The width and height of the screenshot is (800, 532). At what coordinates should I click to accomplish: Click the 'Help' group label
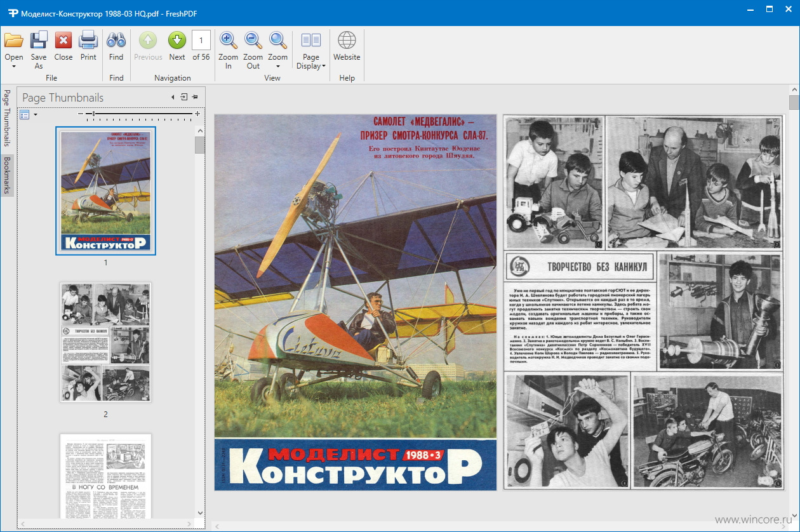point(347,78)
